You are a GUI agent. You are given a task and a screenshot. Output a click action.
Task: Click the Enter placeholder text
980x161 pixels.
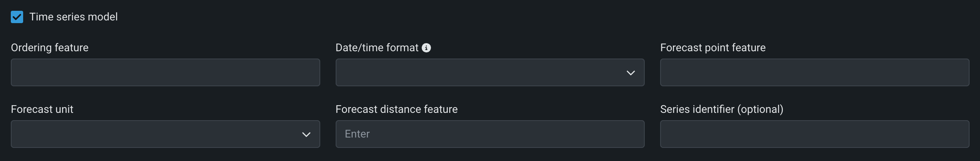(357, 134)
